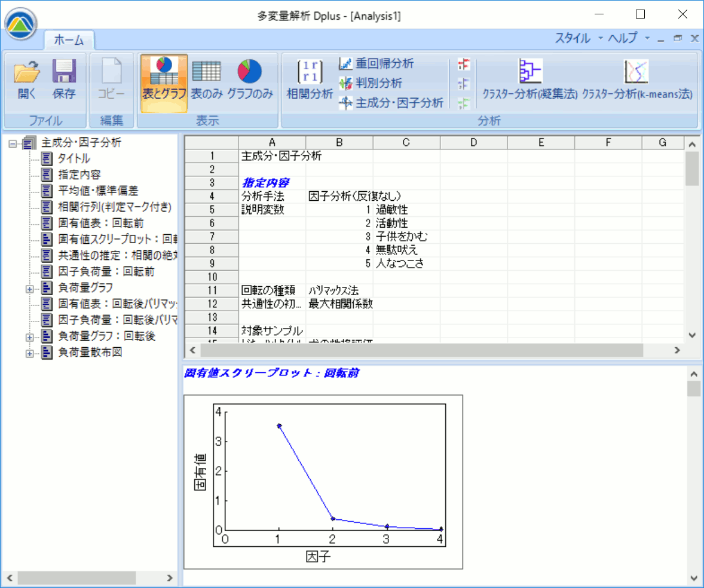The width and height of the screenshot is (704, 588).
Task: Click the middle small blue analysis icon
Action: (x=464, y=84)
